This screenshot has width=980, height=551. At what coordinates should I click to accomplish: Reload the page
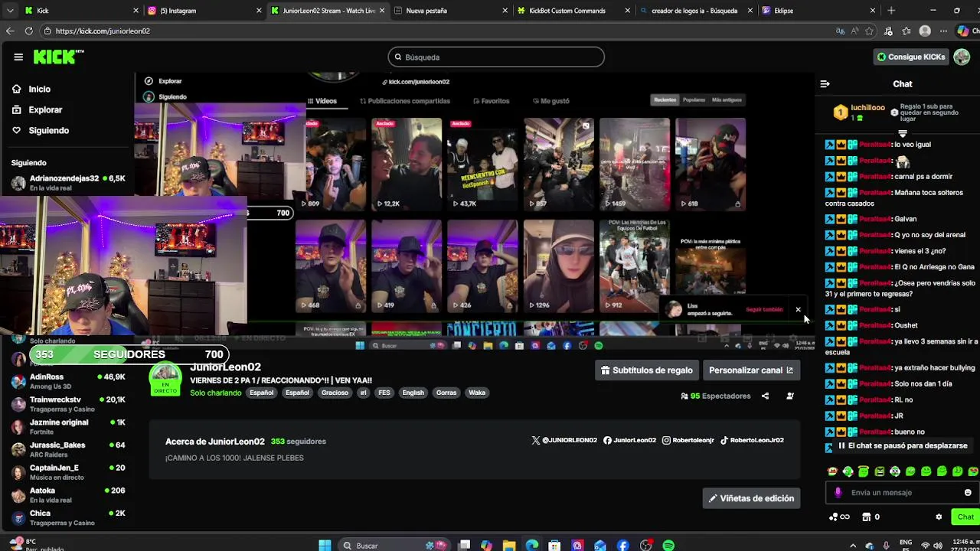coord(28,31)
